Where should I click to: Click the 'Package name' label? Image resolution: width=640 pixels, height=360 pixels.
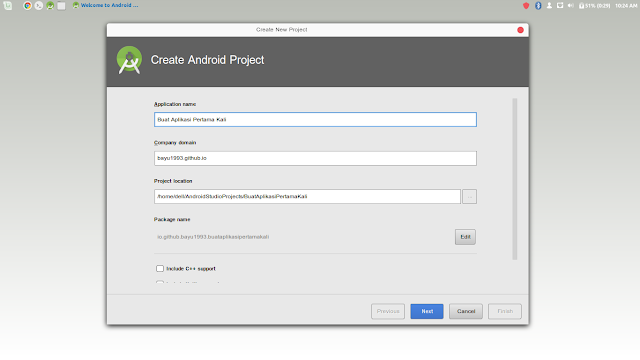[x=172, y=220]
